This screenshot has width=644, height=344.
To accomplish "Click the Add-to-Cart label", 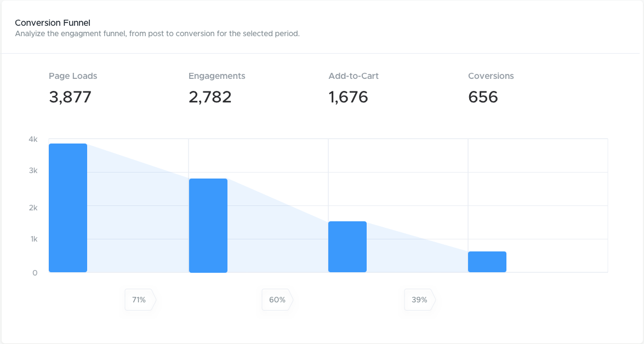I will coord(354,76).
